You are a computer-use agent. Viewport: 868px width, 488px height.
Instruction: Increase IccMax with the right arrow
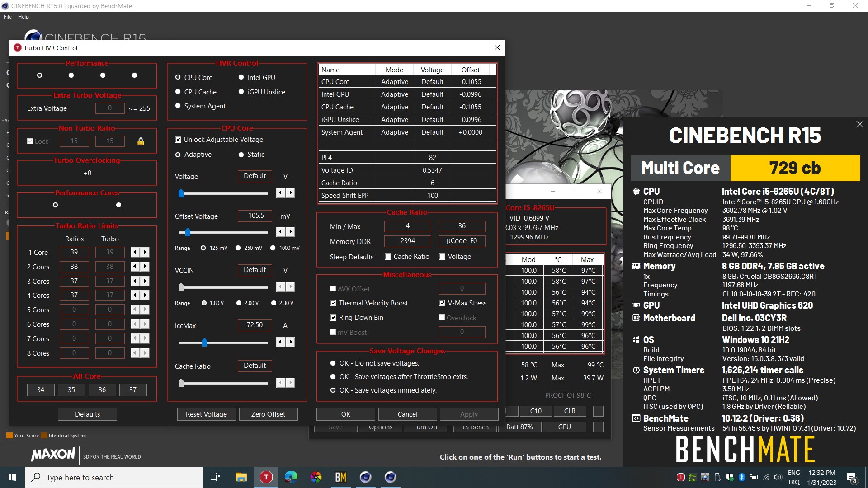(x=290, y=342)
